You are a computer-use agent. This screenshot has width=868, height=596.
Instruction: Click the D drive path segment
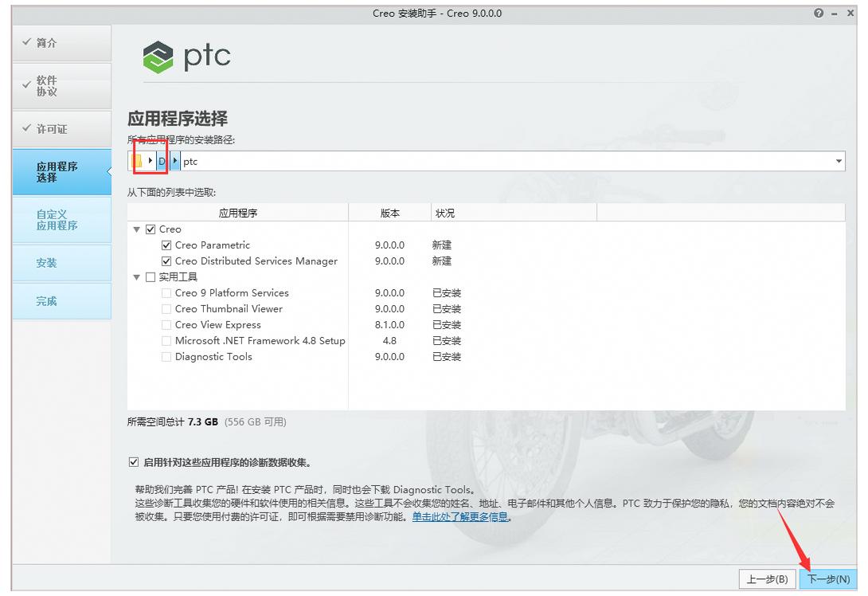(162, 162)
